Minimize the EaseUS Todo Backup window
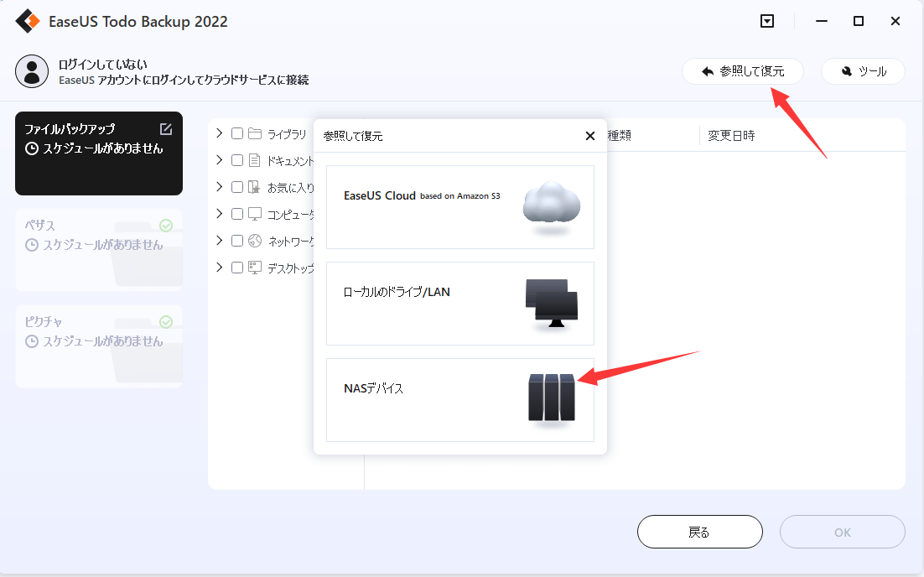The image size is (924, 577). [822, 21]
